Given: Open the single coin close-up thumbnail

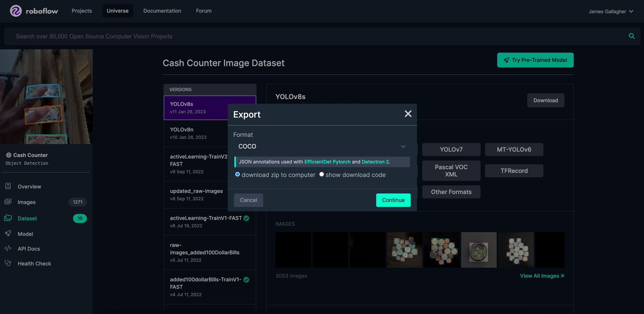Looking at the screenshot, I should click(479, 250).
